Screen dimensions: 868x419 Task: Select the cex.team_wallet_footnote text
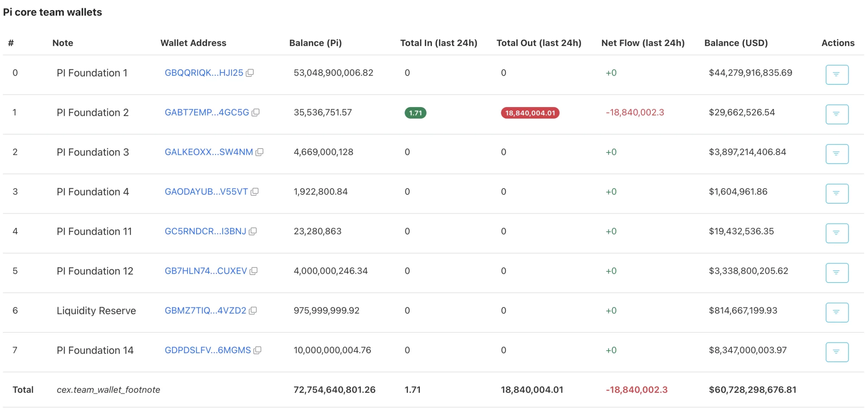click(x=109, y=390)
